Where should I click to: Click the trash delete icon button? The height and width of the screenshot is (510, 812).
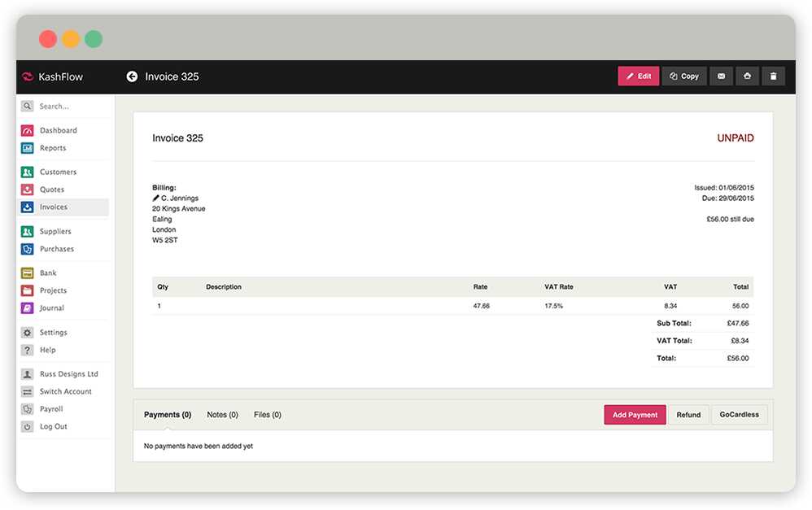tap(773, 76)
